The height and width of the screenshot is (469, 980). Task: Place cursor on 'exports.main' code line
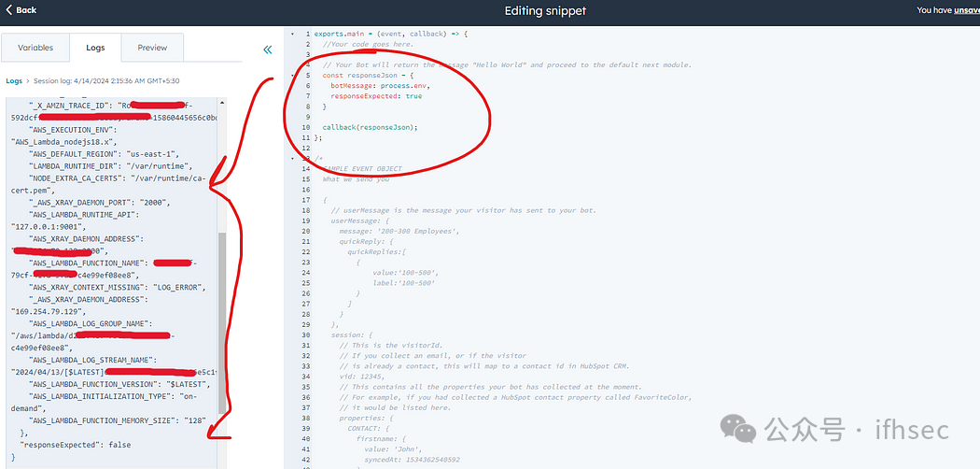tap(391, 34)
